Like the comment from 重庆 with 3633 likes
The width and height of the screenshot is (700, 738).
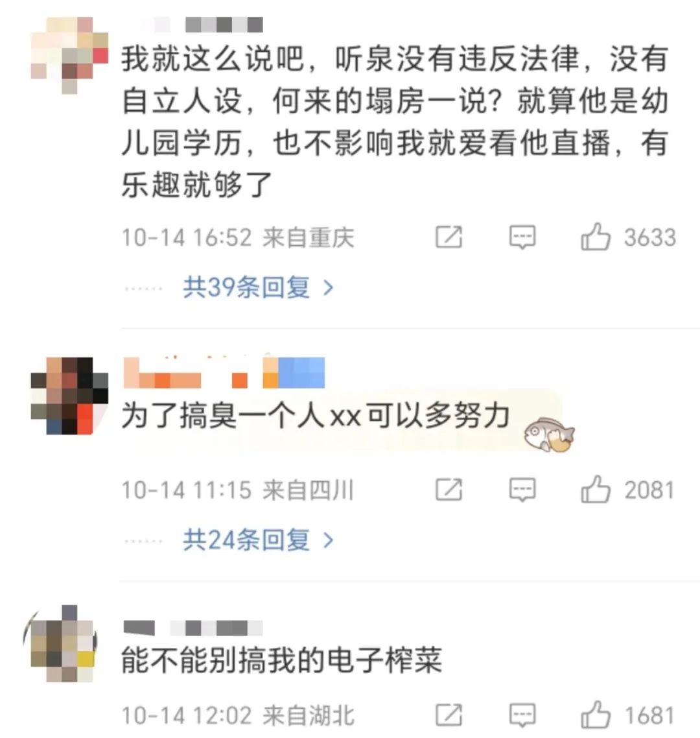point(595,237)
